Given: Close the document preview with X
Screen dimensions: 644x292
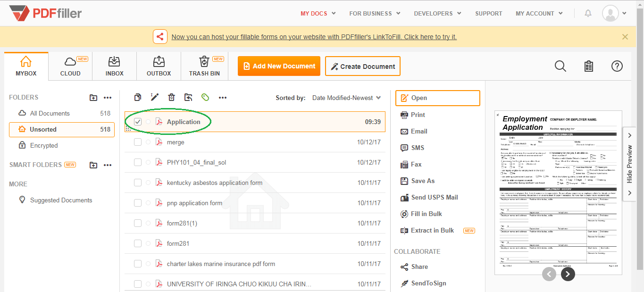Looking at the screenshot, I should (x=498, y=115).
